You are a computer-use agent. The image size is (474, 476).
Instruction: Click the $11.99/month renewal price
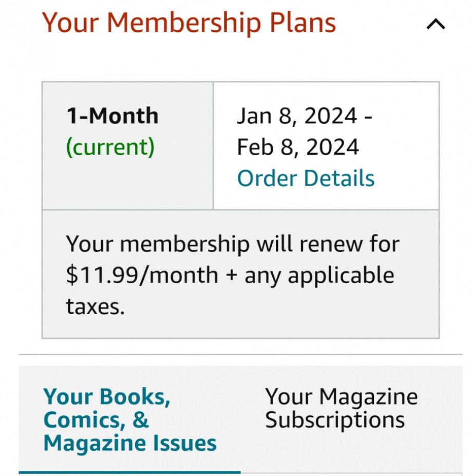(142, 275)
